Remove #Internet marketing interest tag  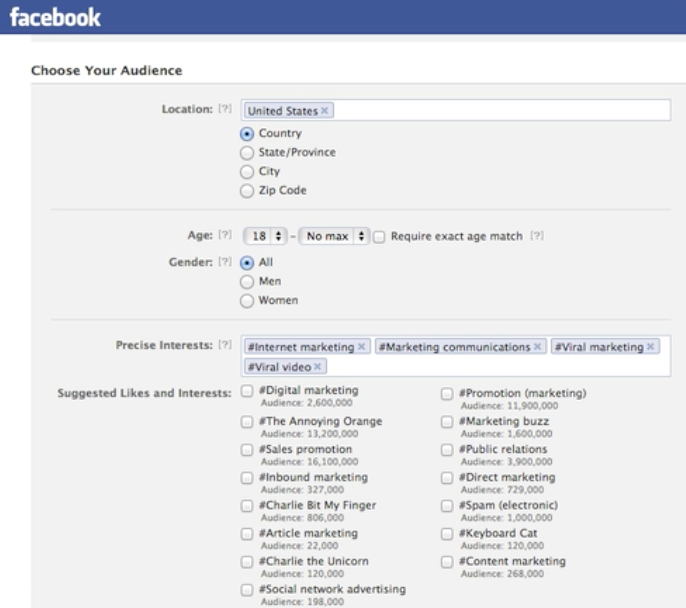361,346
